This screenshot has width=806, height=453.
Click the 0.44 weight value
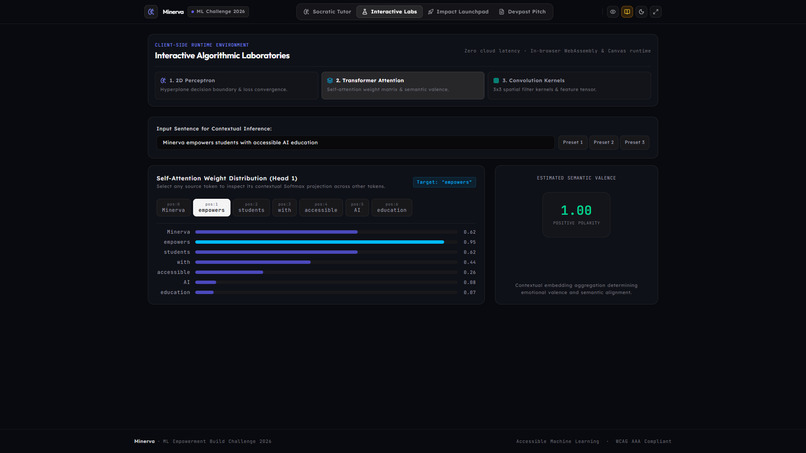click(469, 262)
